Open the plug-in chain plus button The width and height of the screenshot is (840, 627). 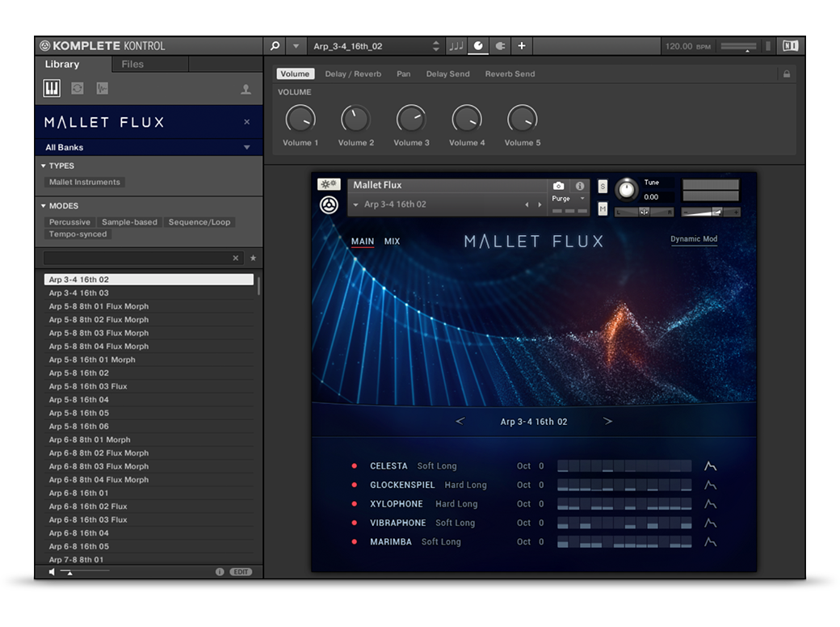[521, 46]
